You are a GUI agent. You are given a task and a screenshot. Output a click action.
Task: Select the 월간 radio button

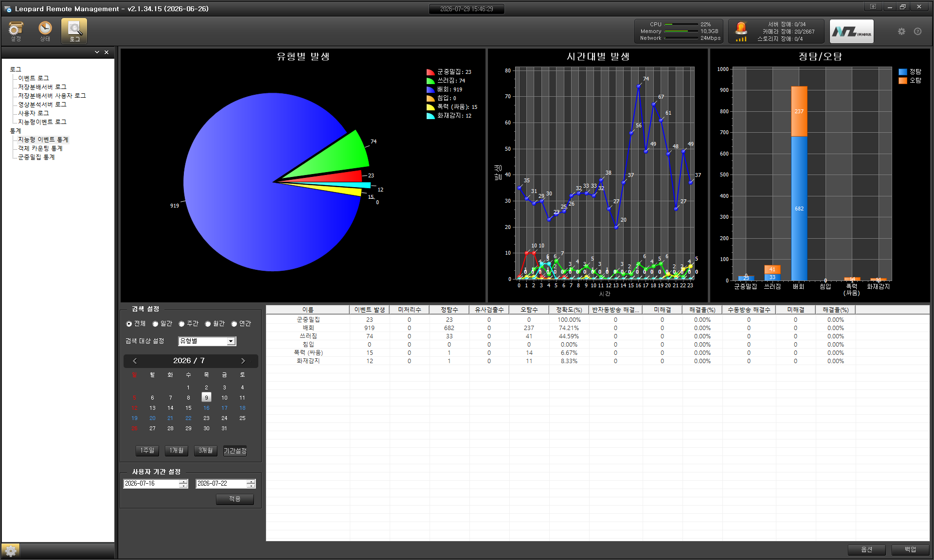point(208,324)
